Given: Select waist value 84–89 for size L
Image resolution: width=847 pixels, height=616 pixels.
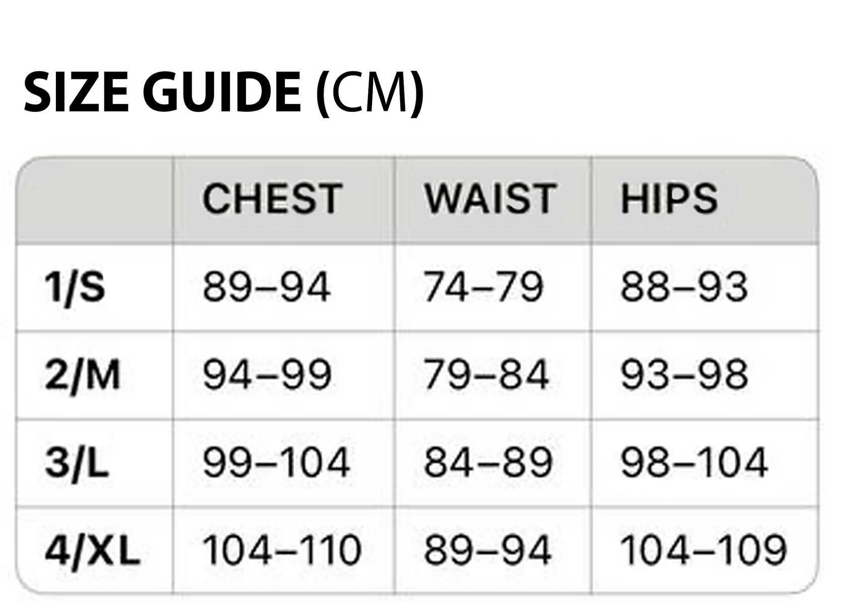Looking at the screenshot, I should [488, 462].
